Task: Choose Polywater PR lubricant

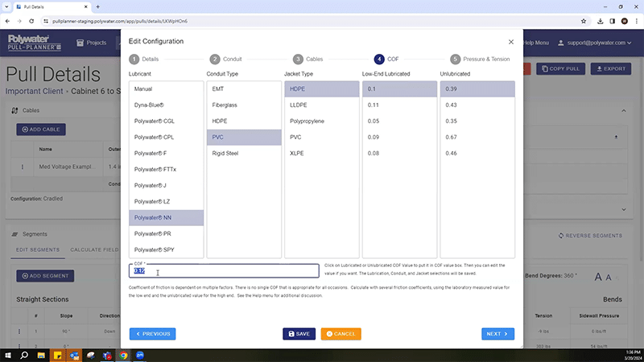Action: point(167,233)
